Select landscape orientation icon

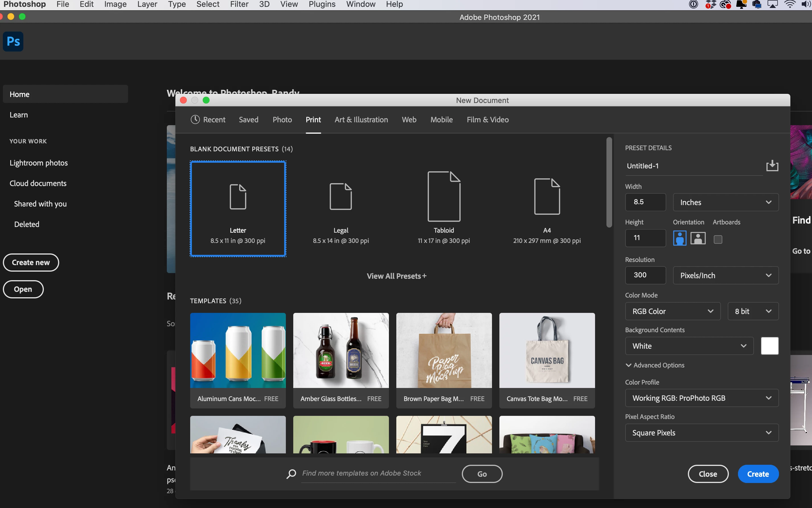click(698, 239)
